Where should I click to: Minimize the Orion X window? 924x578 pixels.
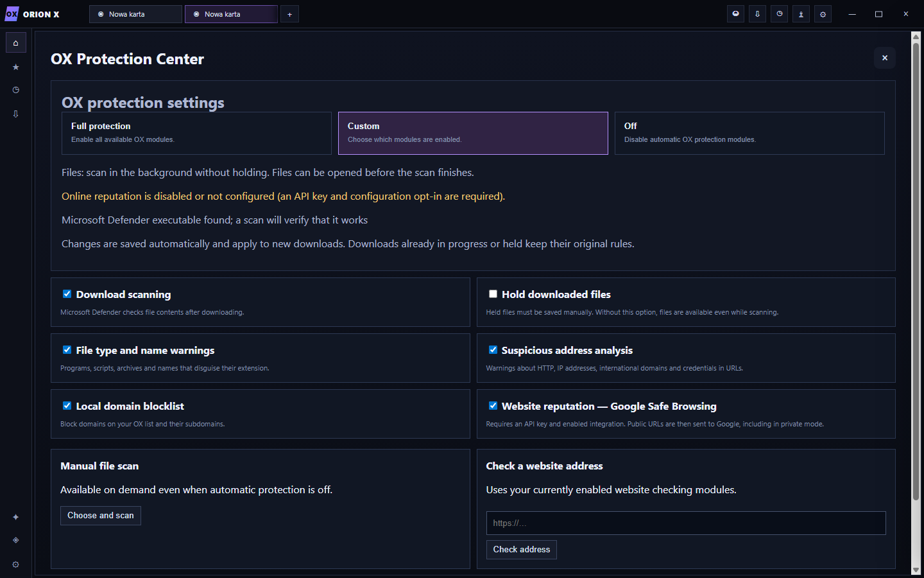[852, 14]
